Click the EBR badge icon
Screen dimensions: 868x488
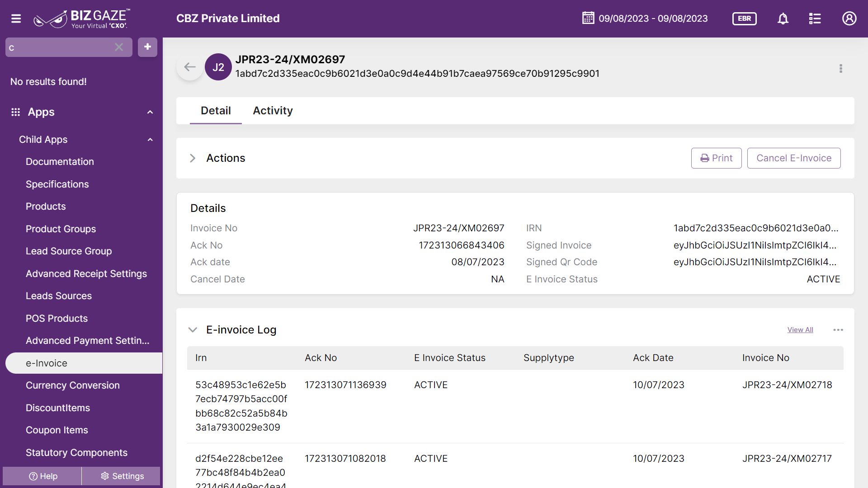coord(744,19)
